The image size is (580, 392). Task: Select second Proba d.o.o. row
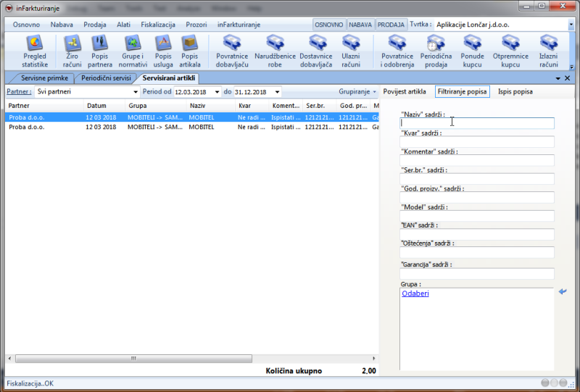pos(192,127)
